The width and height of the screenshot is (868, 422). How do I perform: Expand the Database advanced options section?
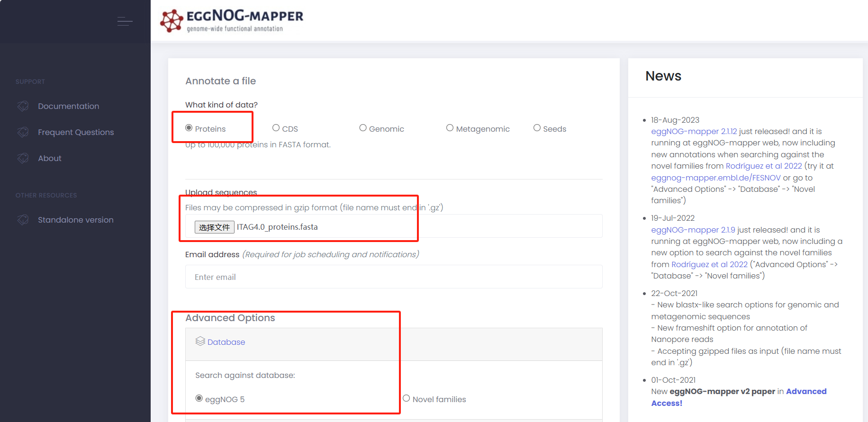tap(226, 342)
